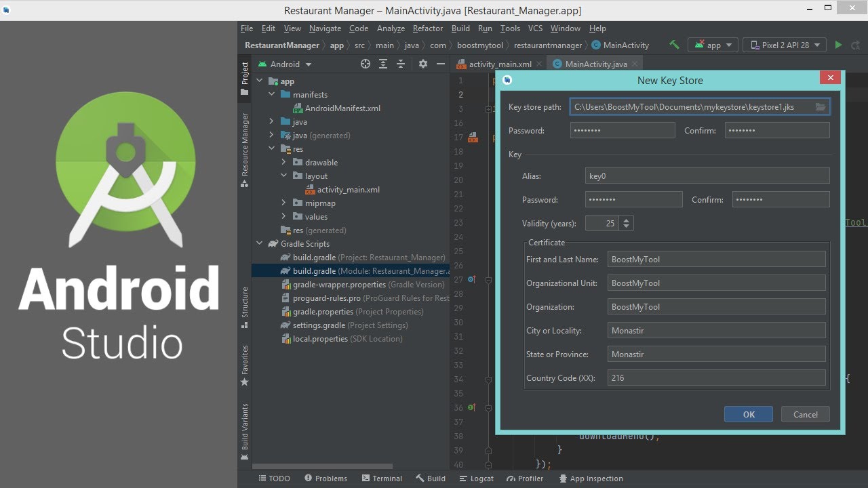Screen dimensions: 868x488
Task: Click the boostmytool breadcrumb
Action: [480, 45]
